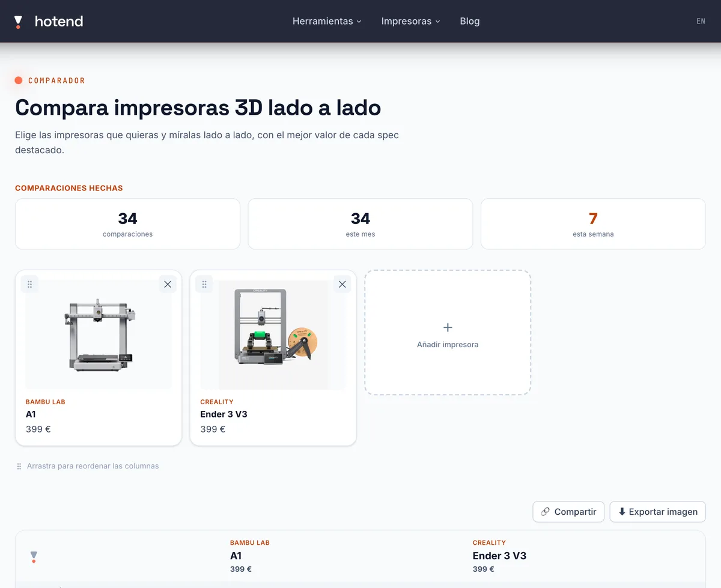Click the Ender 3 V3 name in card
Screen dimensions: 721x588
[224, 414]
